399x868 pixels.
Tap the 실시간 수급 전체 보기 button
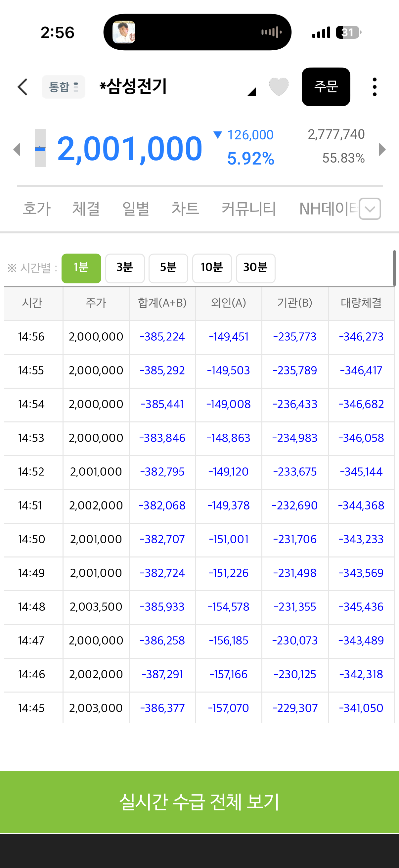199,802
